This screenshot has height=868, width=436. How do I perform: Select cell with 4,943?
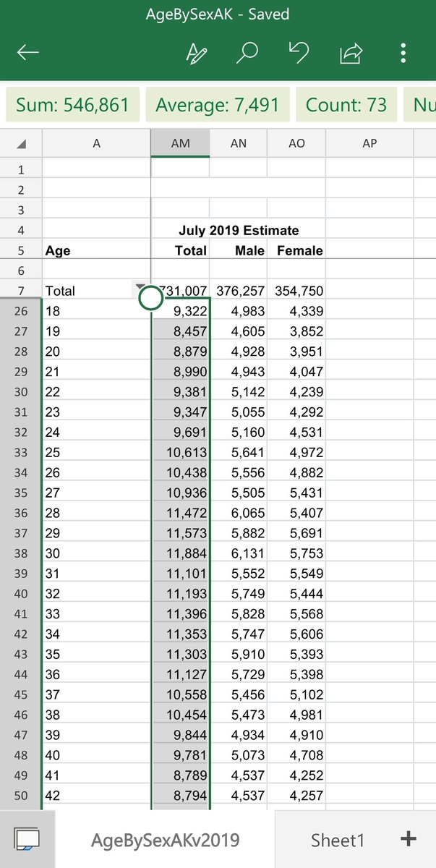pyautogui.click(x=239, y=372)
